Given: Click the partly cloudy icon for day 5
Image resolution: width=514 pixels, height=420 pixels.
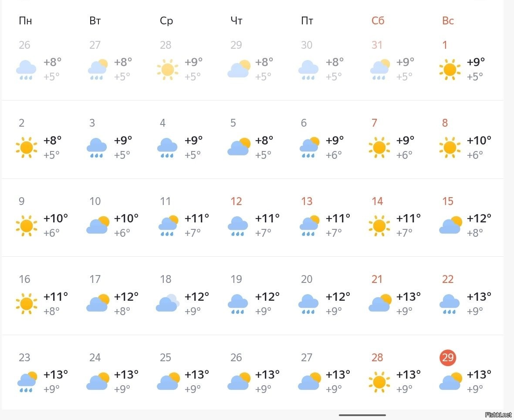Looking at the screenshot, I should [x=239, y=147].
